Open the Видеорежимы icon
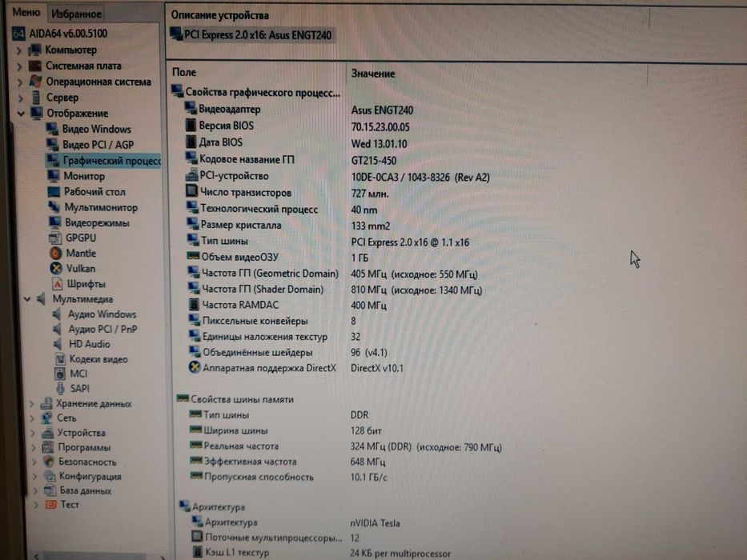The width and height of the screenshot is (747, 560). tap(54, 222)
